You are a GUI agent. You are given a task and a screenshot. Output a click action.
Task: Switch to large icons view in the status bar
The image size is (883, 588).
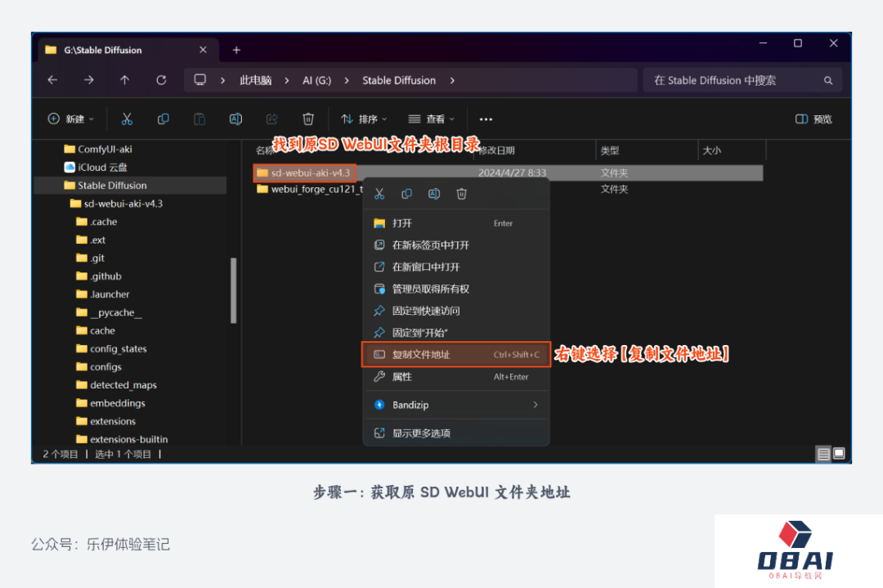[x=839, y=453]
